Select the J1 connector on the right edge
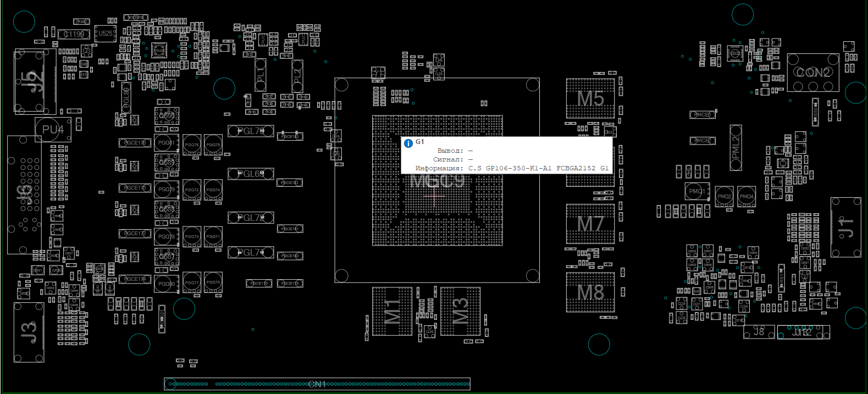This screenshot has height=394, width=868. (845, 227)
